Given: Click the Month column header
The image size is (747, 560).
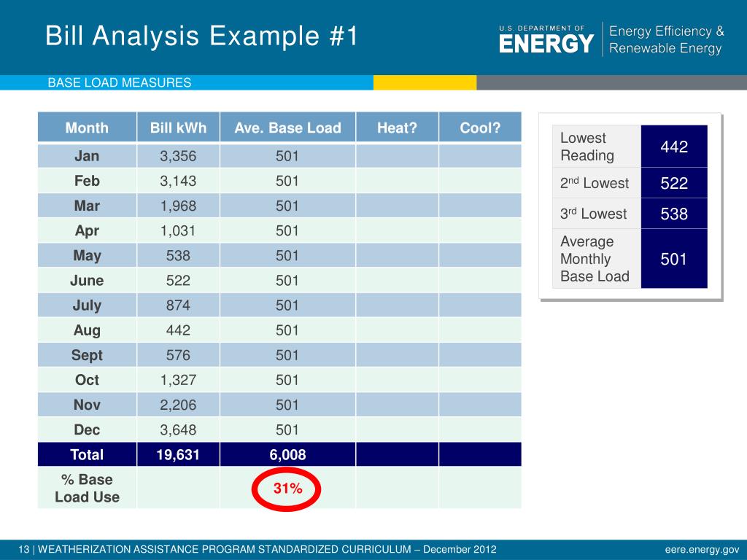Looking at the screenshot, I should pyautogui.click(x=87, y=128).
